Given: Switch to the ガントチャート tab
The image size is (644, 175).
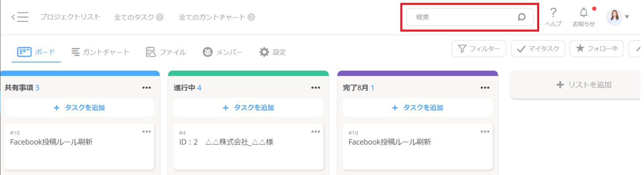Looking at the screenshot, I should [100, 52].
